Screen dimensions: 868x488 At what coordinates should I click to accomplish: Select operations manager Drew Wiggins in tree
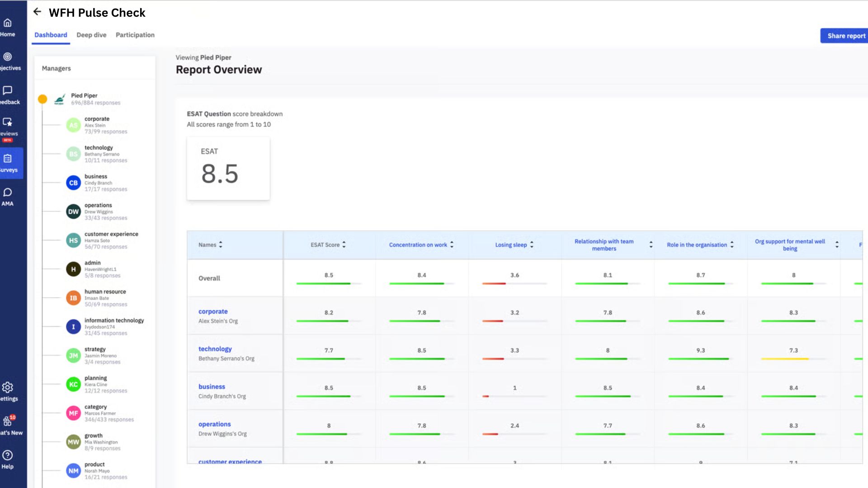[x=98, y=211]
